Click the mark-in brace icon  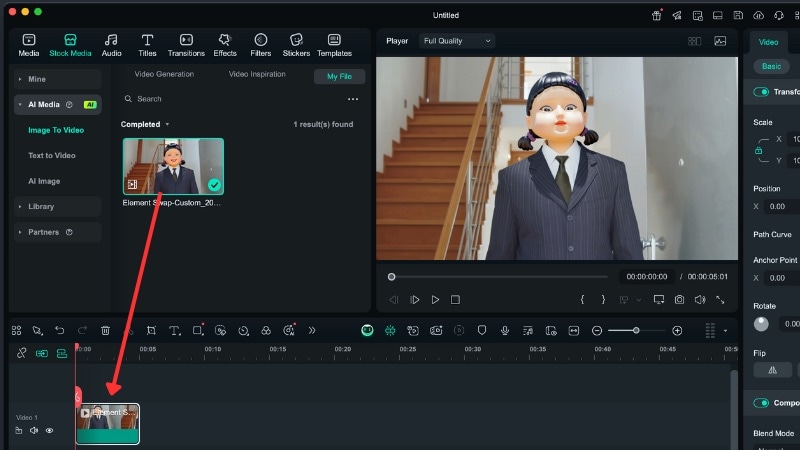pos(582,300)
